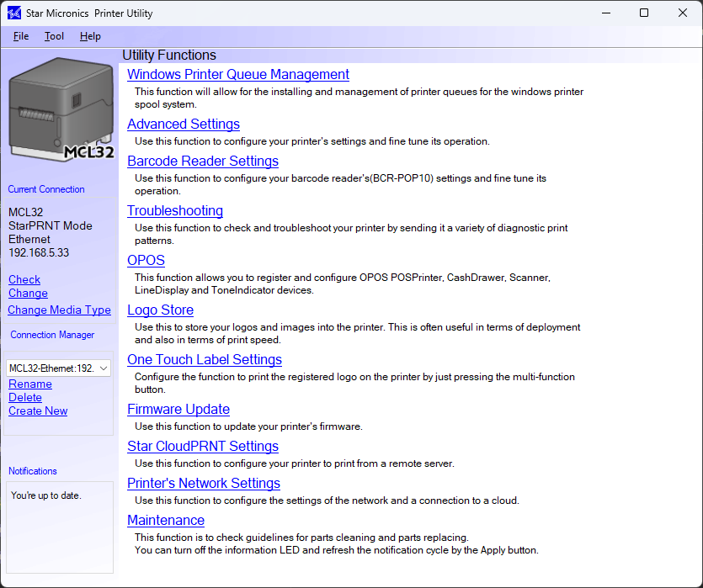Click the 'You're up to date.' notification

point(45,495)
